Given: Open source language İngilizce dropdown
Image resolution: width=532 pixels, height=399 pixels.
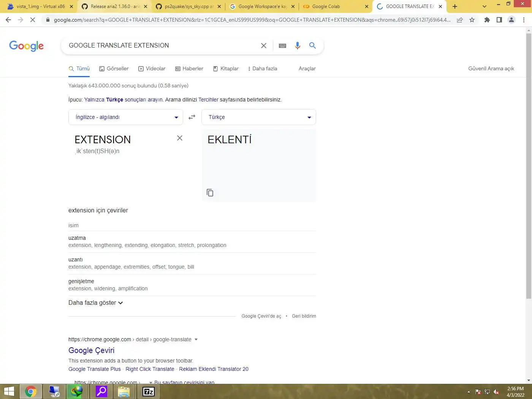Looking at the screenshot, I should coord(126,117).
